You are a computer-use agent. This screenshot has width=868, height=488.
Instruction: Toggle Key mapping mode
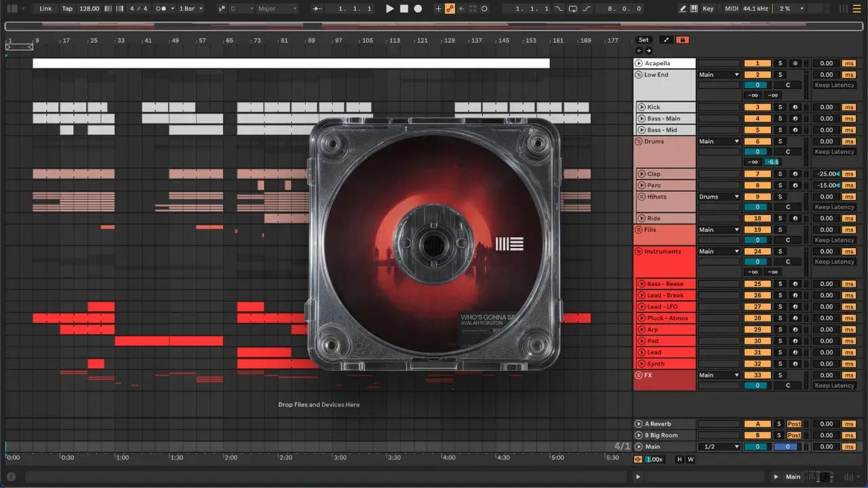[x=708, y=9]
